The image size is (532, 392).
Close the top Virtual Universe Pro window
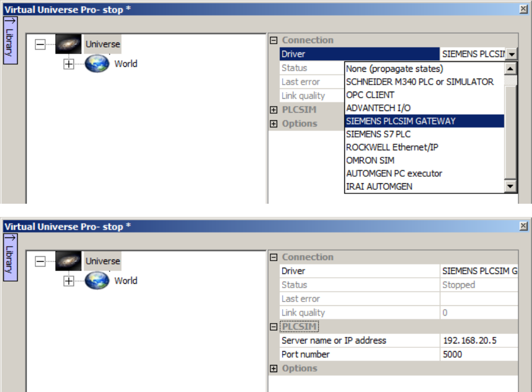pyautogui.click(x=524, y=9)
